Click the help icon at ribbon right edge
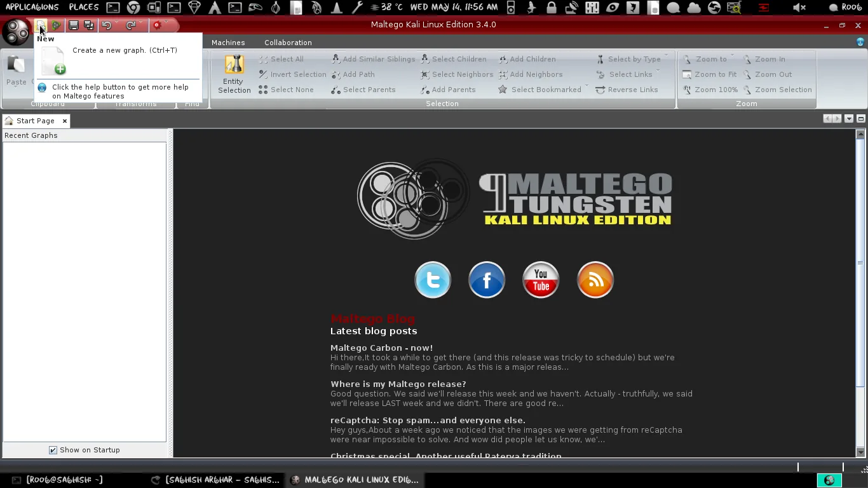Screen dimensions: 868x488 click(x=860, y=42)
